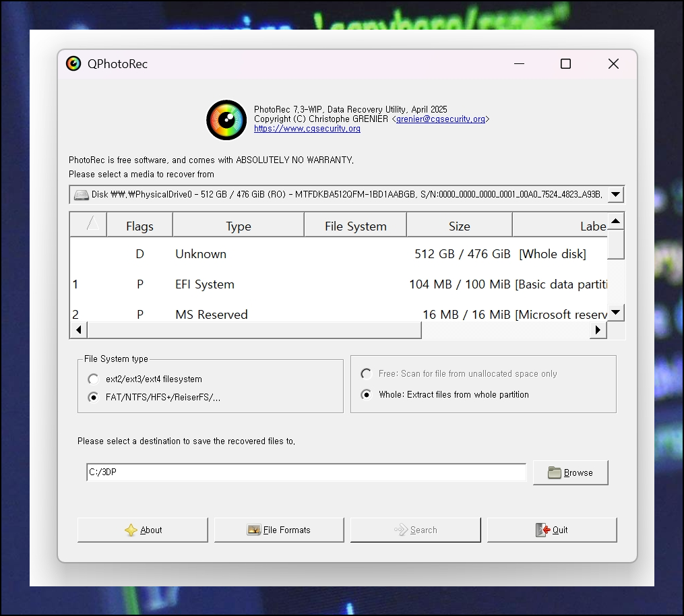
Task: Click the partition table scroll-down arrow
Action: (616, 312)
